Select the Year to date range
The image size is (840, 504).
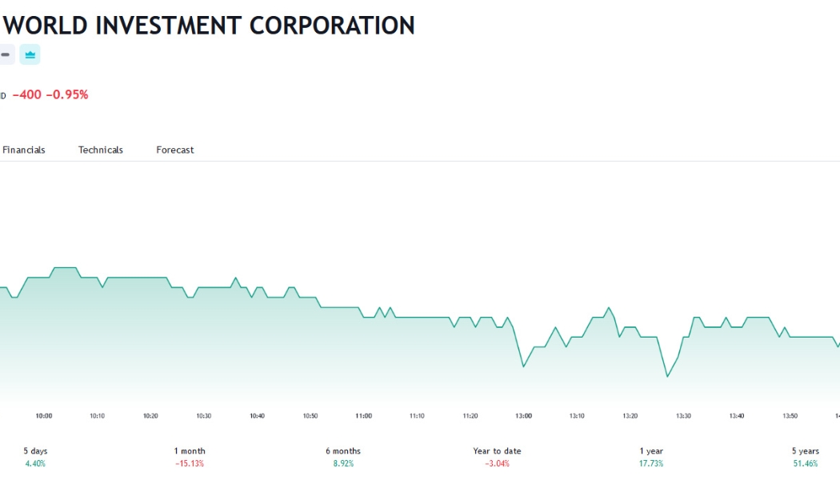497,457
